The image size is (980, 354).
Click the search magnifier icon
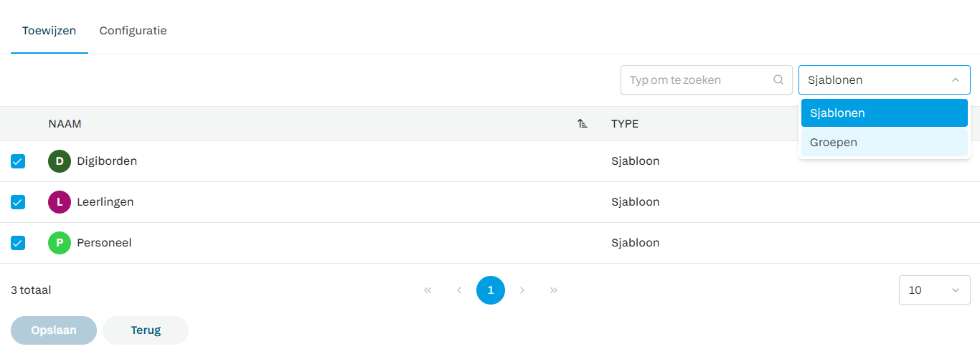click(778, 80)
